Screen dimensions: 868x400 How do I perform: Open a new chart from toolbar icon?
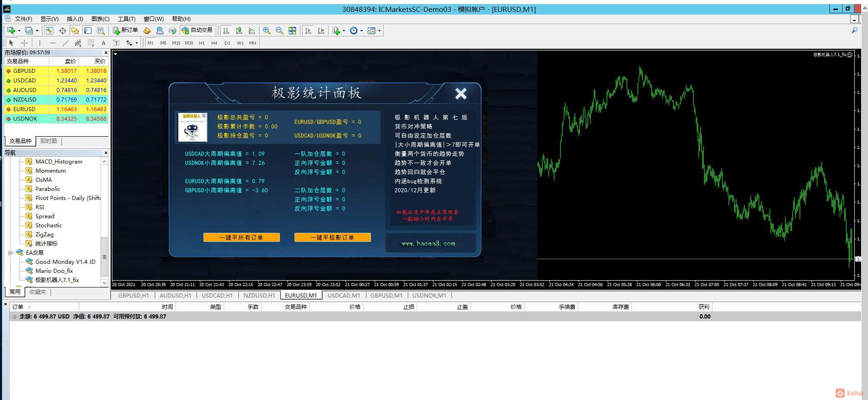[11, 31]
